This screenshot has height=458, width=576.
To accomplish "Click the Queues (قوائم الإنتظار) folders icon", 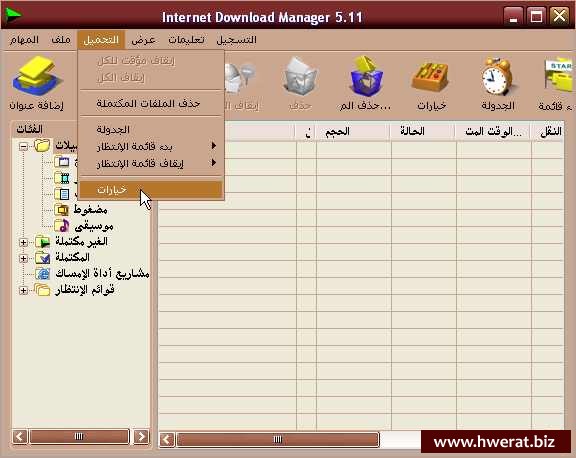I will (43, 290).
